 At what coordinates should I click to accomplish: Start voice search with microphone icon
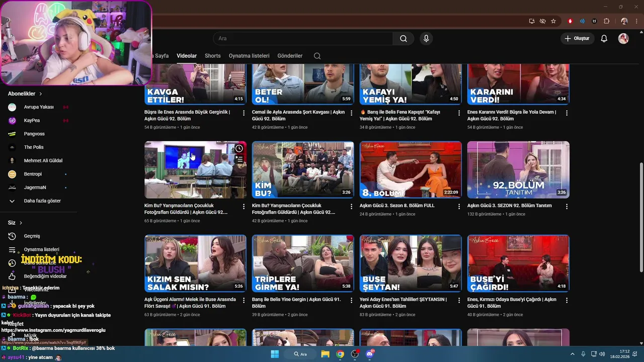[426, 39]
